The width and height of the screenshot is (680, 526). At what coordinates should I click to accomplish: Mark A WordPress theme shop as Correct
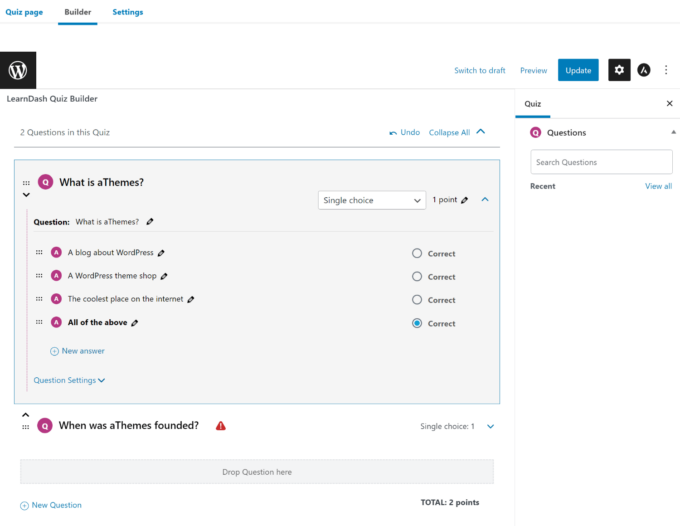click(417, 277)
